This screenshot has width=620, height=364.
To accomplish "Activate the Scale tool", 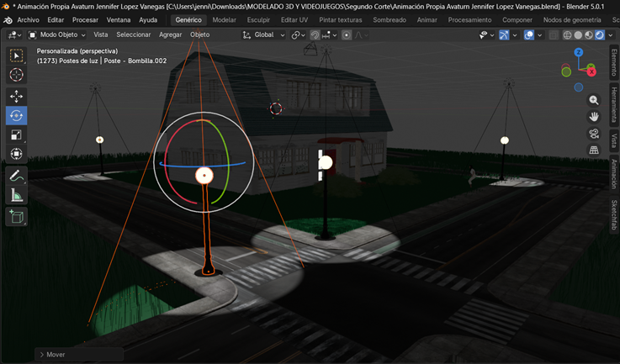I will pyautogui.click(x=16, y=135).
